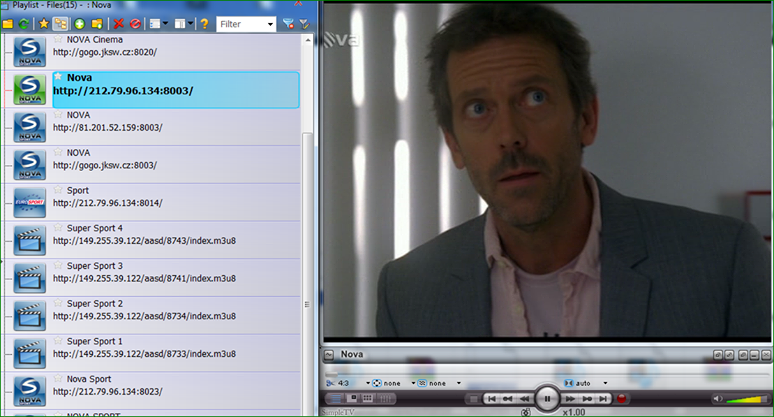This screenshot has height=417, width=774.
Task: Rewind playback with double-arrow button
Action: [x=525, y=399]
